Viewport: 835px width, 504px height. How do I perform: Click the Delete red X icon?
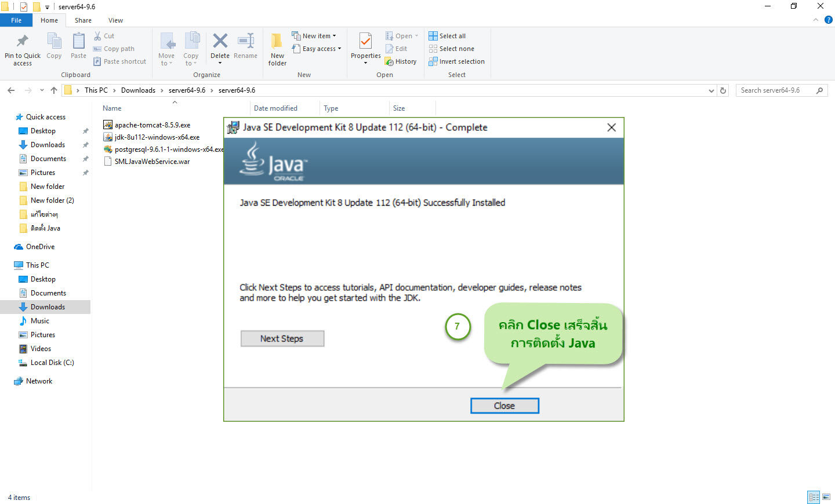coord(220,41)
